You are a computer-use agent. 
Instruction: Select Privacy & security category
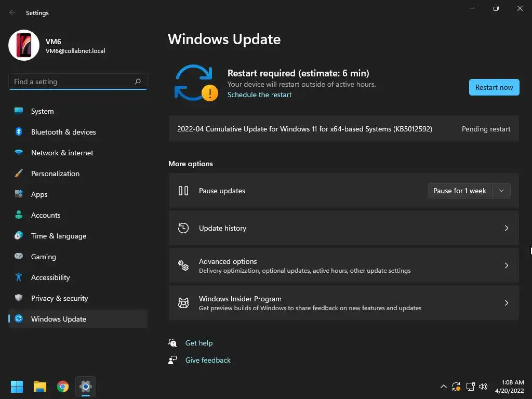coord(78,298)
